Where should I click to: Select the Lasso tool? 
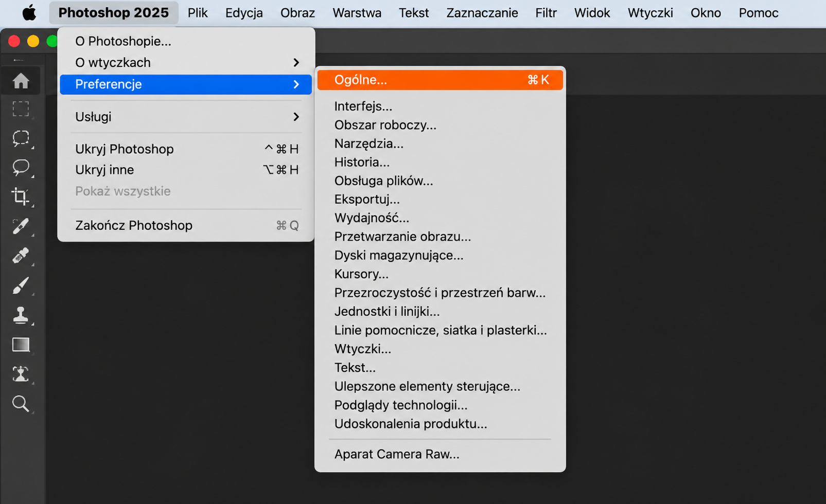pyautogui.click(x=21, y=167)
